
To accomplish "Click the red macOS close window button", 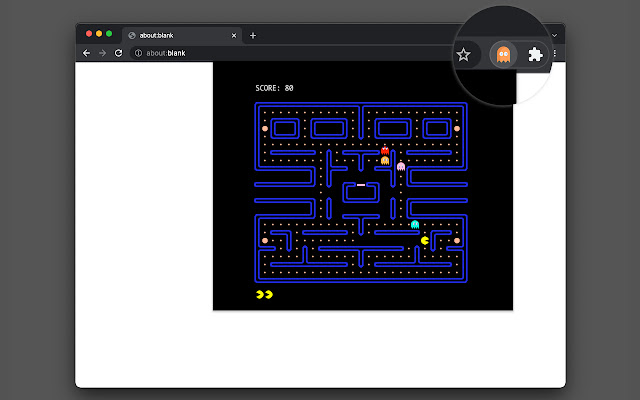I will point(89,33).
